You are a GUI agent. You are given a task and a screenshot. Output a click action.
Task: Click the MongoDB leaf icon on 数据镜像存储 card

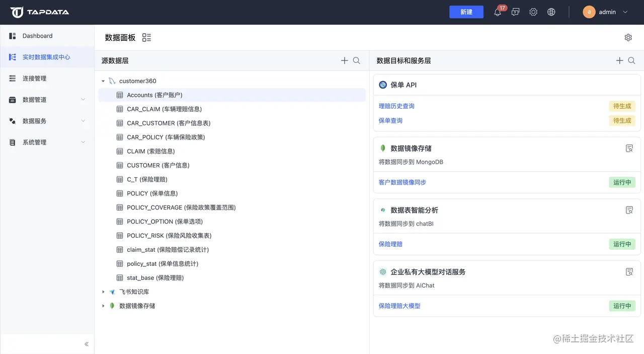point(383,148)
